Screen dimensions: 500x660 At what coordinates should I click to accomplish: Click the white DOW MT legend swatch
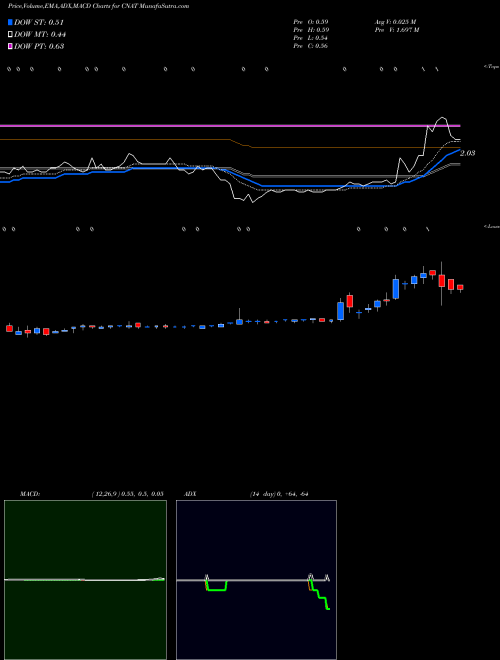pyautogui.click(x=10, y=34)
